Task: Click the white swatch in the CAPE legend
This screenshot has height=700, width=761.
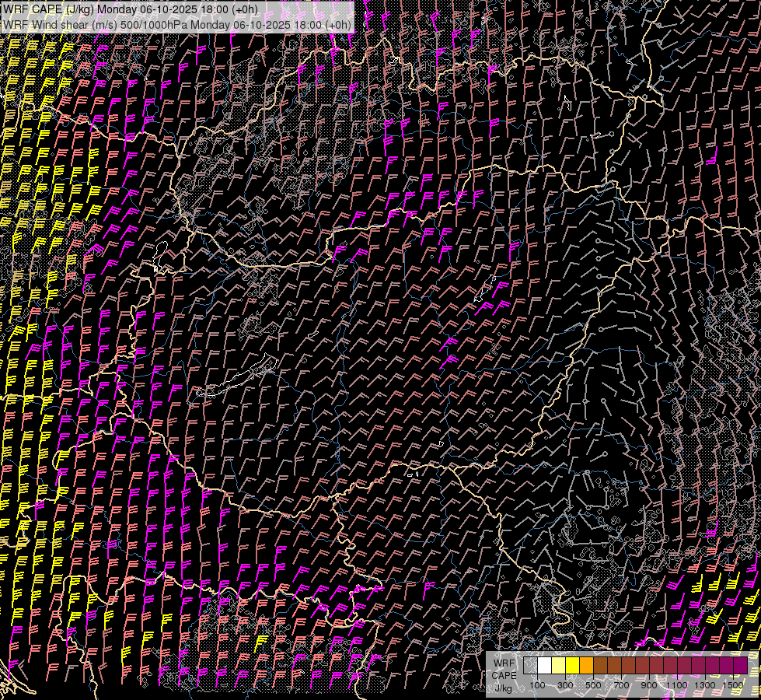Action: 545,666
